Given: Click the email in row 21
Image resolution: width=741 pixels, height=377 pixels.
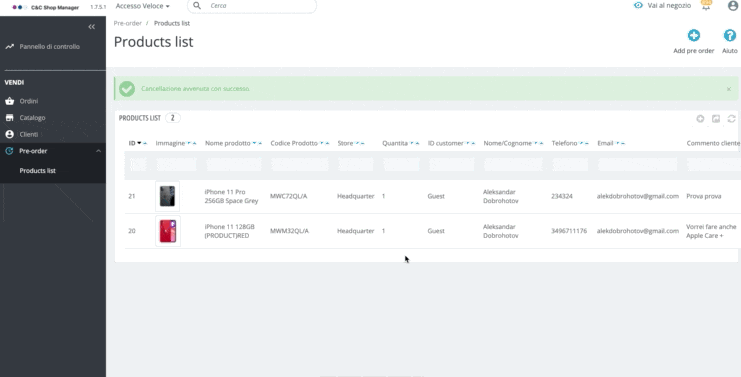Looking at the screenshot, I should pyautogui.click(x=638, y=196).
